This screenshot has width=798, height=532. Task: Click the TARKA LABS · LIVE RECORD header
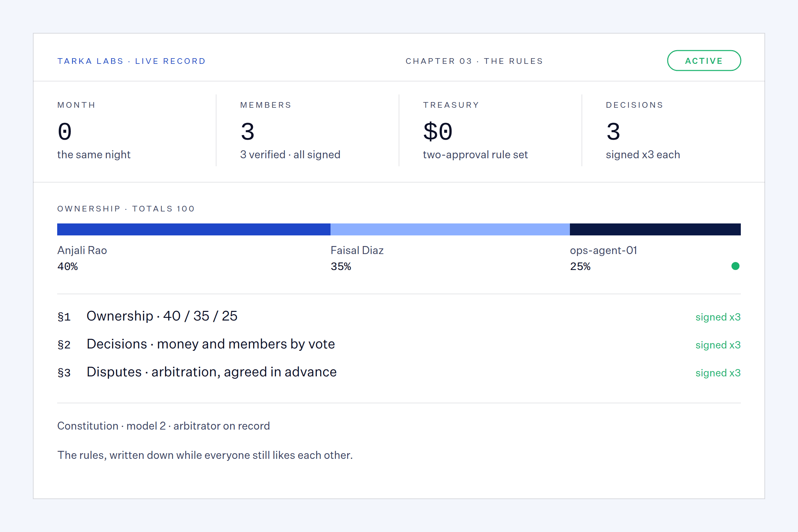132,61
